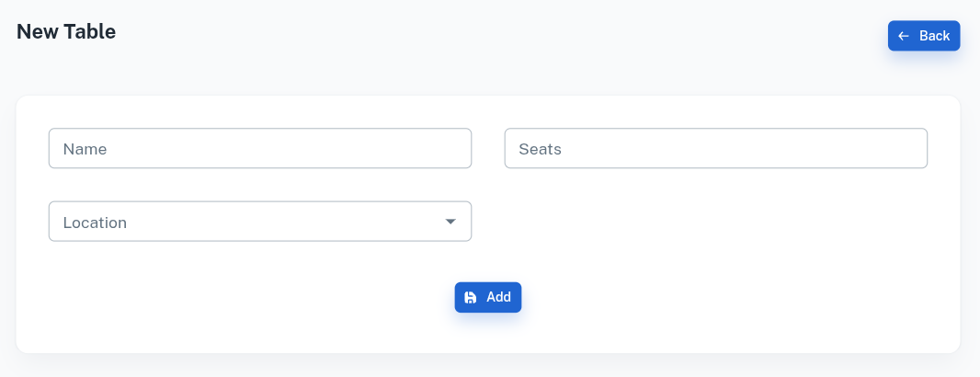Focus the Seats input field
Screen dimensions: 980x377
click(x=715, y=148)
